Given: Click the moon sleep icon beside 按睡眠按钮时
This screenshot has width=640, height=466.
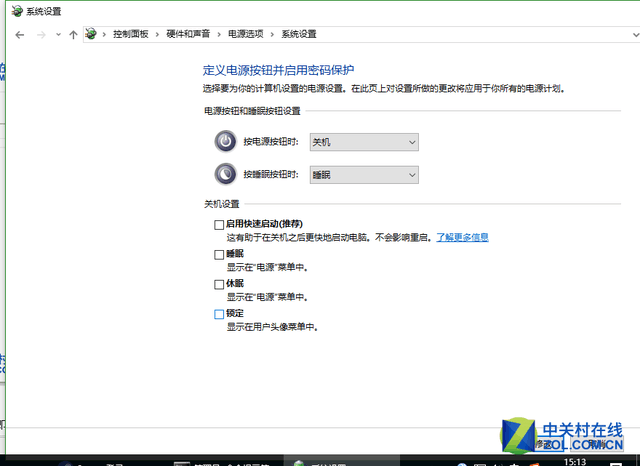Looking at the screenshot, I should (226, 174).
